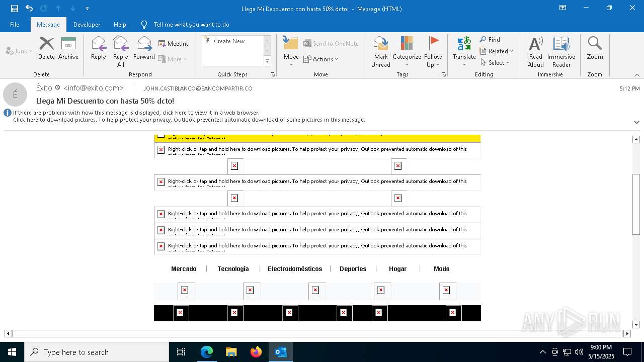
Task: Switch to the Developer tab
Action: 87,25
